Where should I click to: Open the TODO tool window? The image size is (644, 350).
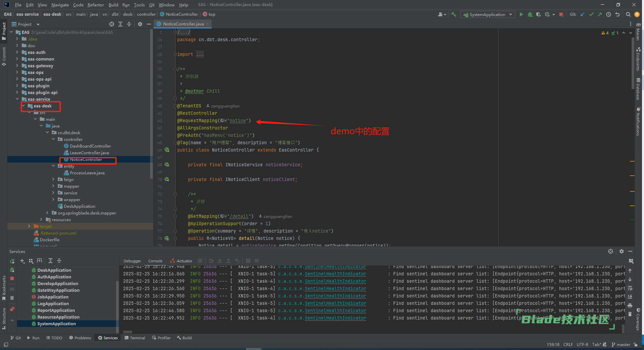54,338
